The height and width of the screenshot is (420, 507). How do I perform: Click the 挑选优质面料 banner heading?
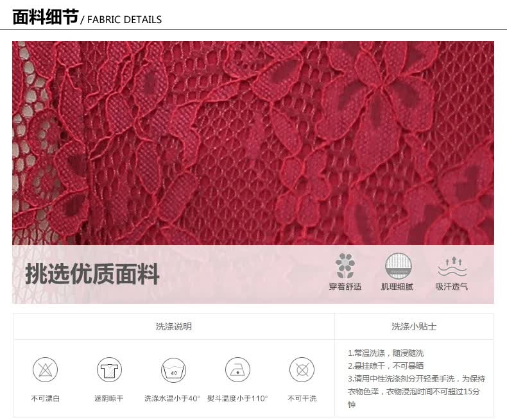point(92,274)
